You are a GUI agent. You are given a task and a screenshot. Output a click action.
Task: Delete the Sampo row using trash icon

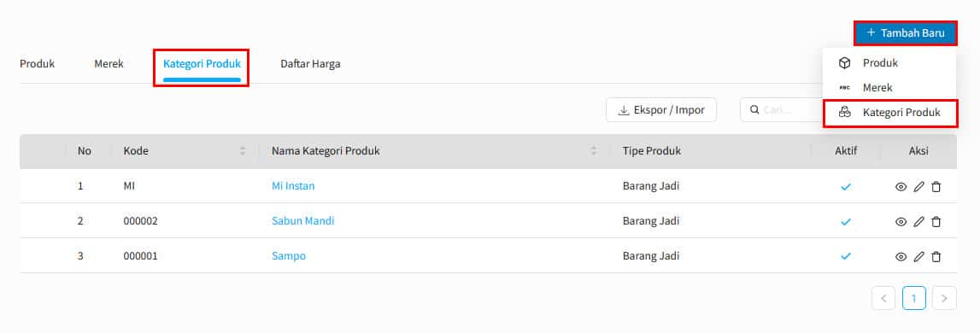(936, 257)
